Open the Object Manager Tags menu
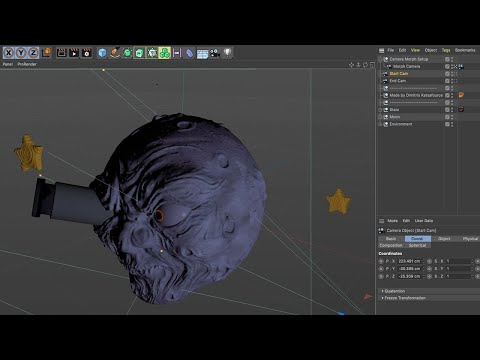The image size is (480, 360). click(446, 50)
